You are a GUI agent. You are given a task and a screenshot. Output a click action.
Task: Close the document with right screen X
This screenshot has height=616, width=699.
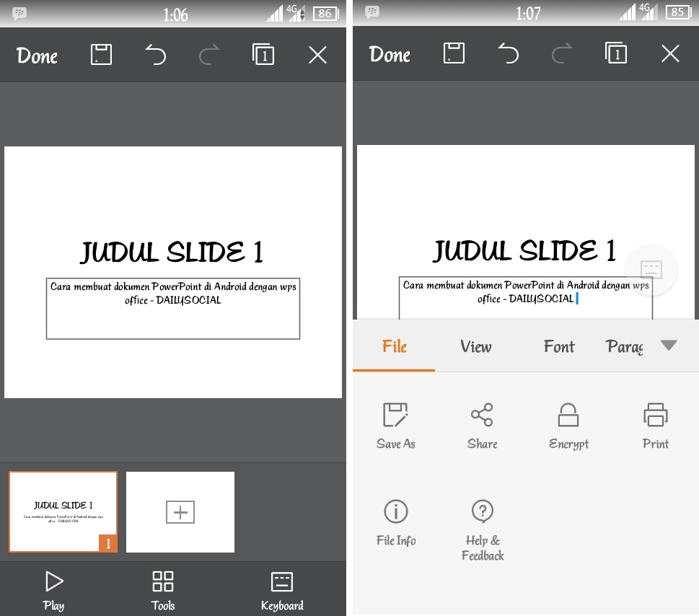(670, 54)
